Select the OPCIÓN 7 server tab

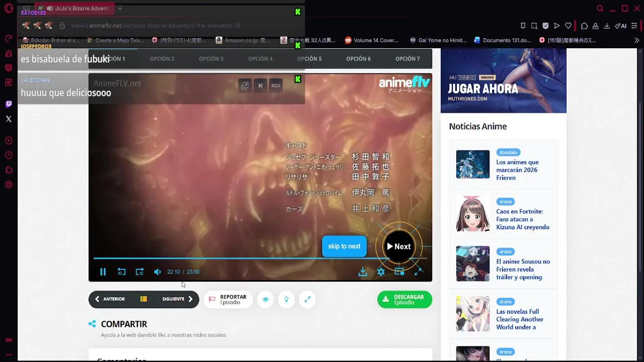408,59
